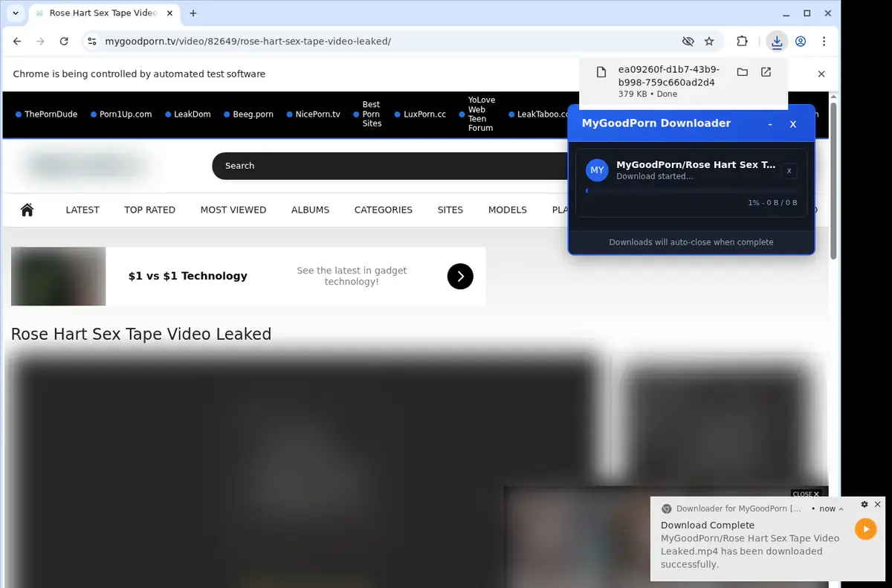Follow the ThePornDude link
This screenshot has height=588, width=892.
51,114
